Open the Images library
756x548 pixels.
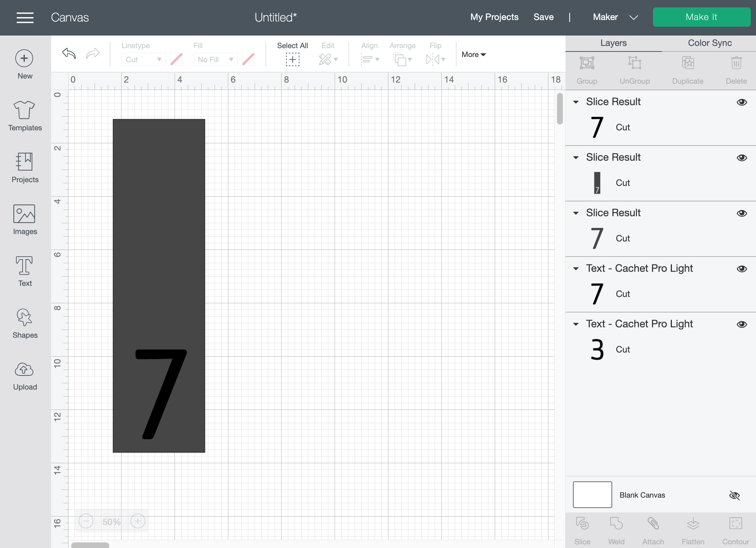[25, 220]
